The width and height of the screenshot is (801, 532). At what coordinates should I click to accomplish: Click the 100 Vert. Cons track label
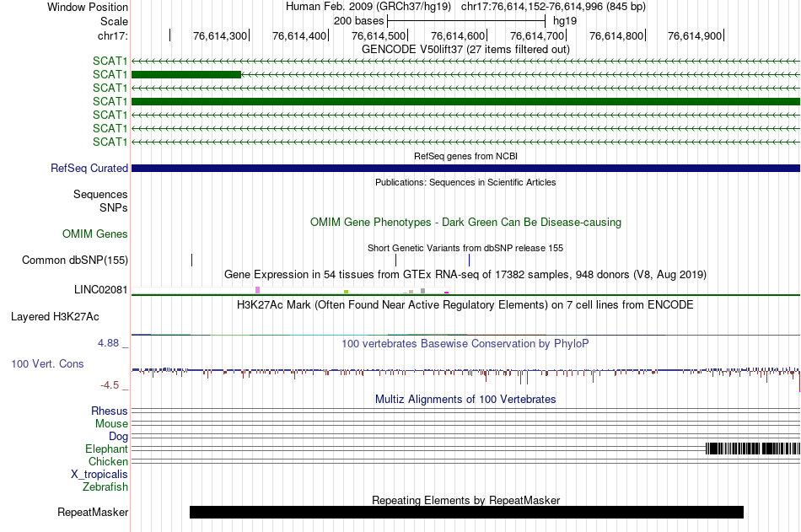[47, 364]
